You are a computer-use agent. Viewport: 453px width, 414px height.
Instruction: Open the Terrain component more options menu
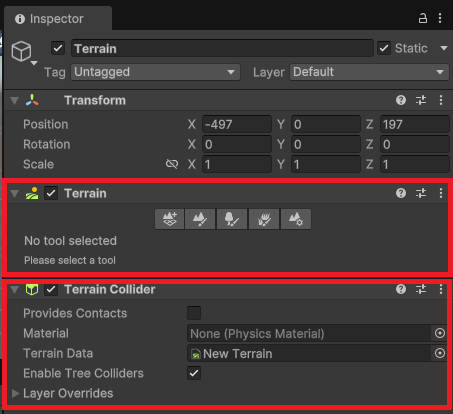tap(441, 193)
